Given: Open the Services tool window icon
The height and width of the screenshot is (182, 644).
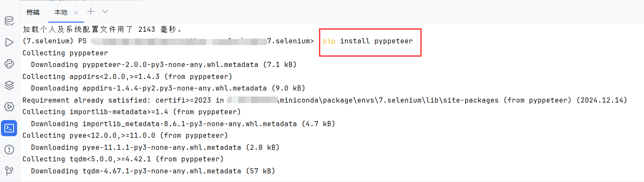Looking at the screenshot, I should [9, 106].
